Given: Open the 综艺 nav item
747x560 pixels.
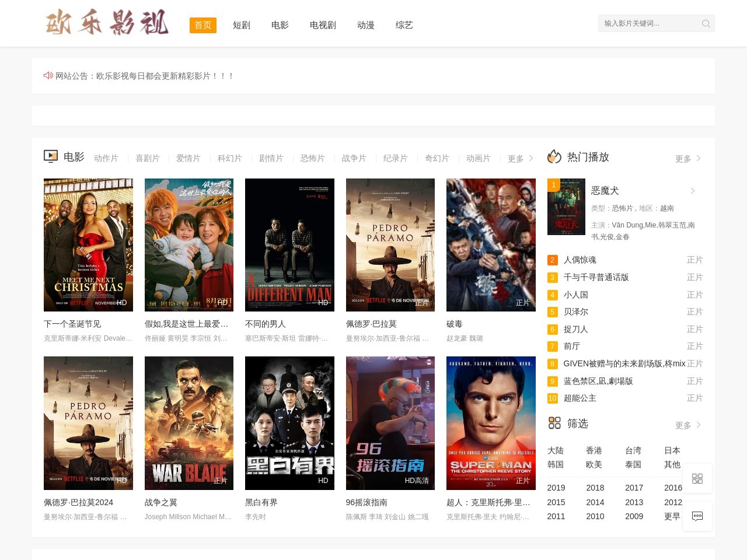Looking at the screenshot, I should [x=404, y=25].
